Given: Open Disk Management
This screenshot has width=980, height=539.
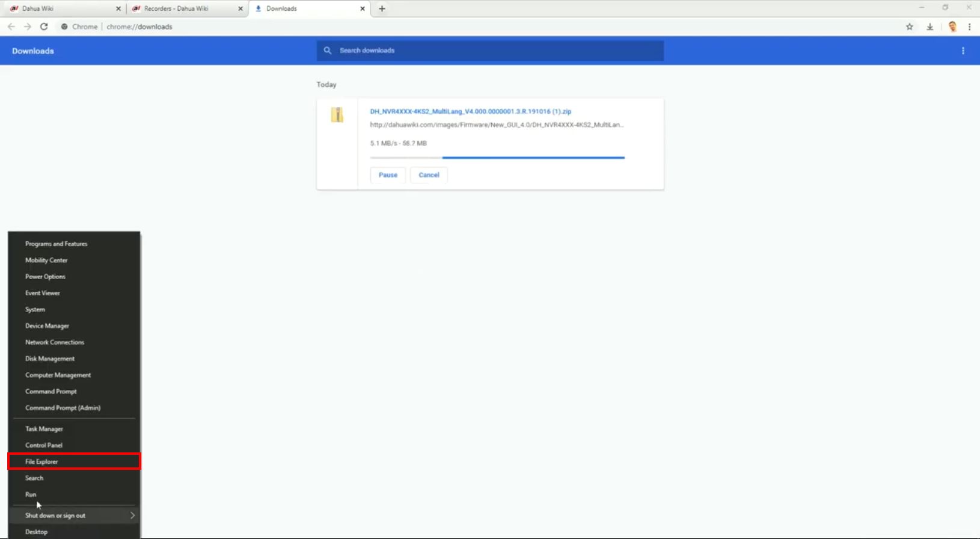Looking at the screenshot, I should pos(74,359).
